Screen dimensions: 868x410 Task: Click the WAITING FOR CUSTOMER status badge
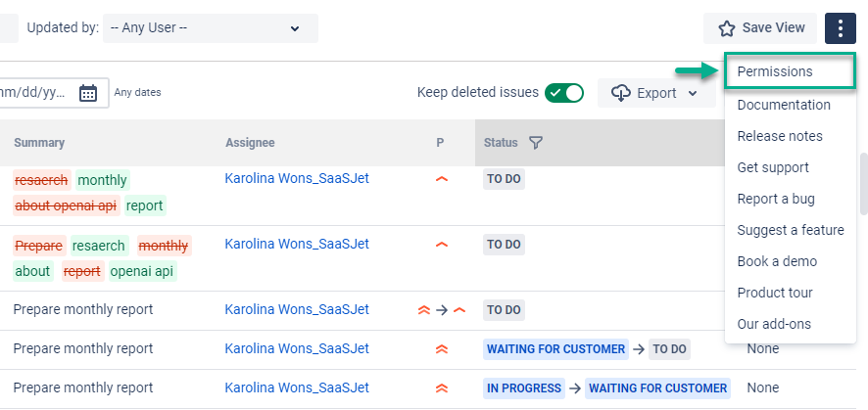(555, 349)
